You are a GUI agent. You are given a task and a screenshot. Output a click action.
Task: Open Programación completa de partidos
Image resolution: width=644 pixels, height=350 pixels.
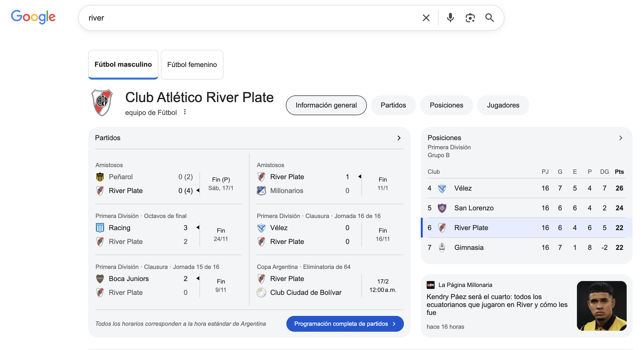click(345, 324)
